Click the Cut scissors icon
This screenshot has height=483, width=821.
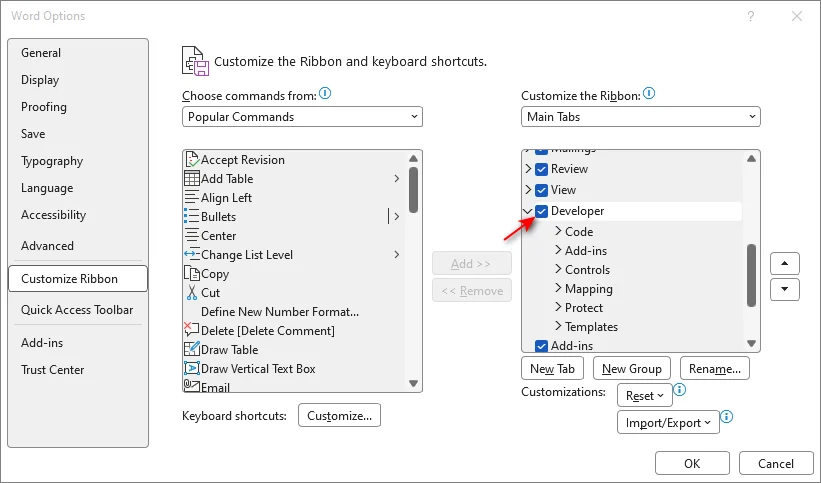click(x=192, y=292)
